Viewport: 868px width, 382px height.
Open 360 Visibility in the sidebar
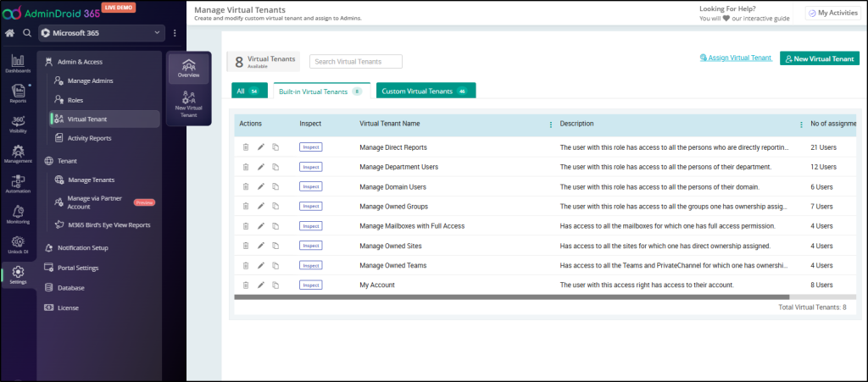pyautogui.click(x=19, y=125)
